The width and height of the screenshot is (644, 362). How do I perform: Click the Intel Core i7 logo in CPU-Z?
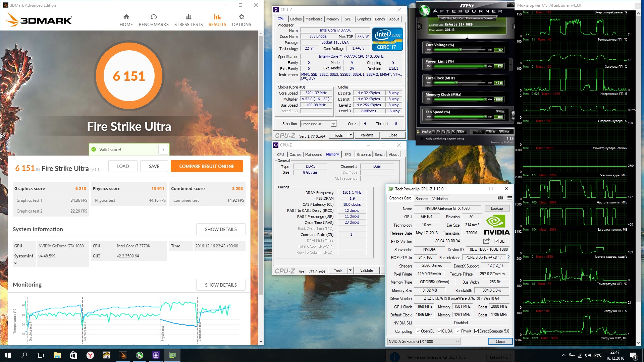(387, 39)
